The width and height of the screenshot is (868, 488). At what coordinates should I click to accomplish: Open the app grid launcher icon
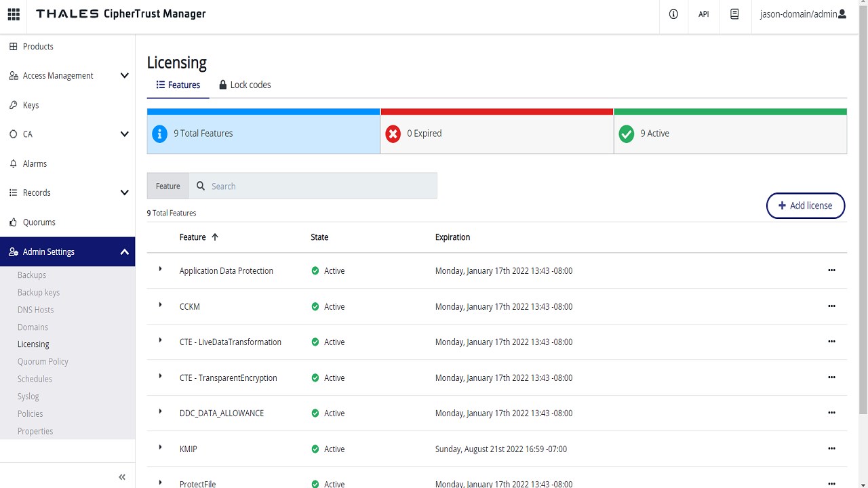(14, 14)
